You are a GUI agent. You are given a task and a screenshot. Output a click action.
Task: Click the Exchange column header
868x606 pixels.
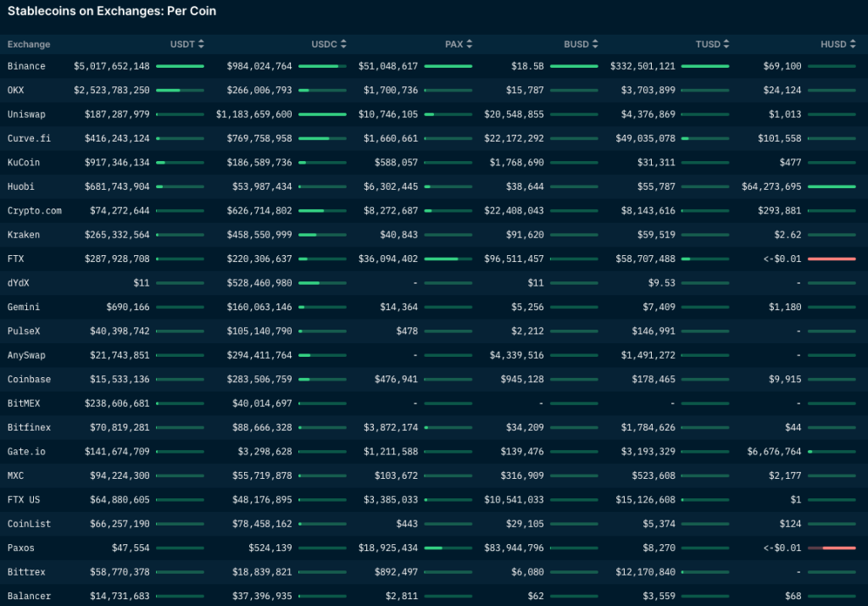tap(29, 44)
